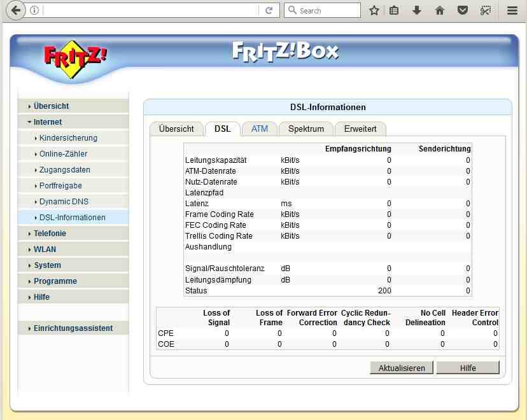Click the FEC Coding Rate label

point(215,225)
